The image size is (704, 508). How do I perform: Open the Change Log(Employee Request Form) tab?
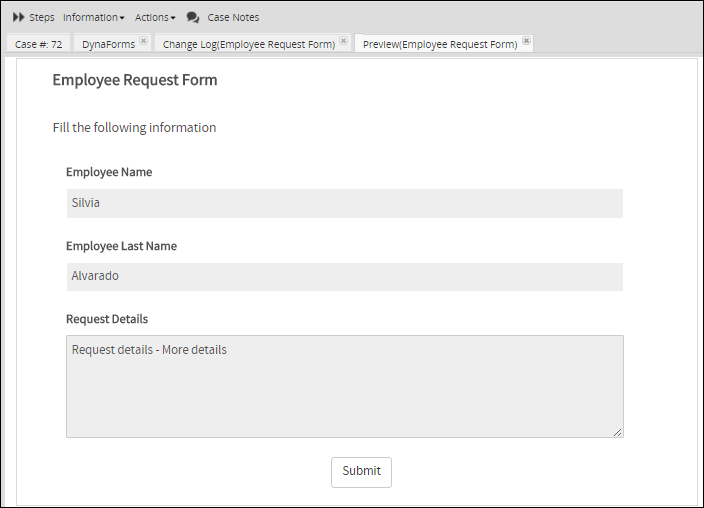point(248,44)
